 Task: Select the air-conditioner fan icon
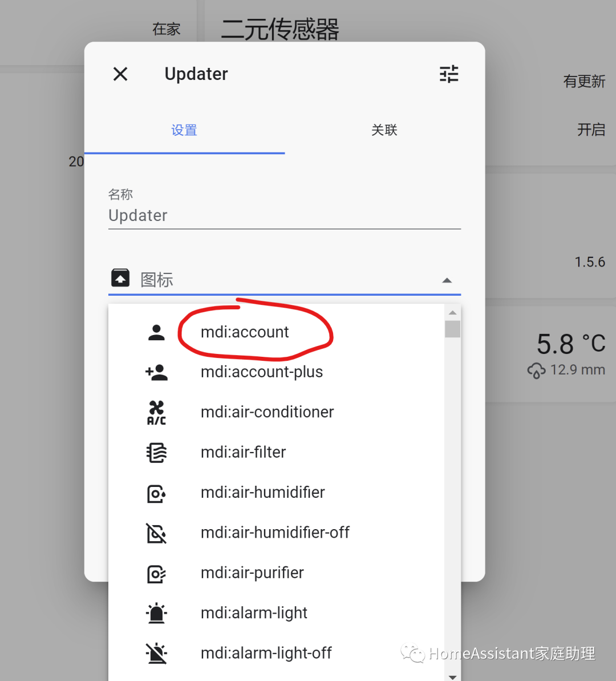point(156,412)
